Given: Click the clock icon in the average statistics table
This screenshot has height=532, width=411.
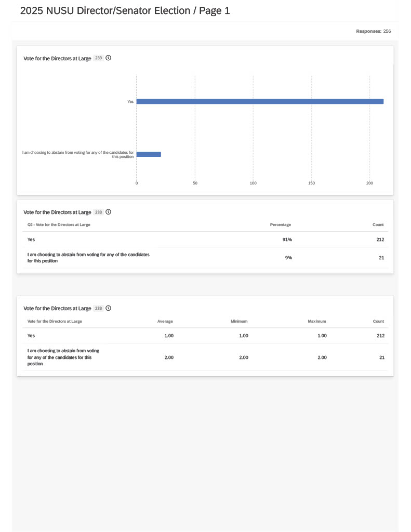Looking at the screenshot, I should click(x=108, y=309).
